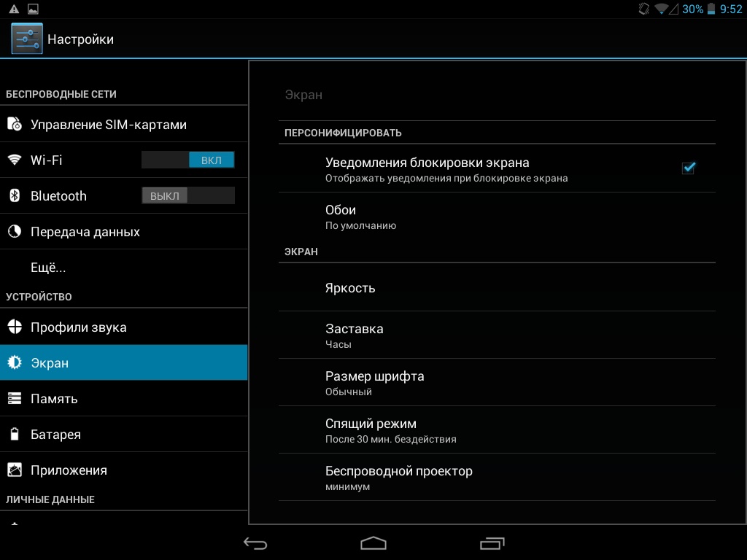Open data usage via its circle icon
Viewport: 747px width, 560px height.
pos(15,232)
